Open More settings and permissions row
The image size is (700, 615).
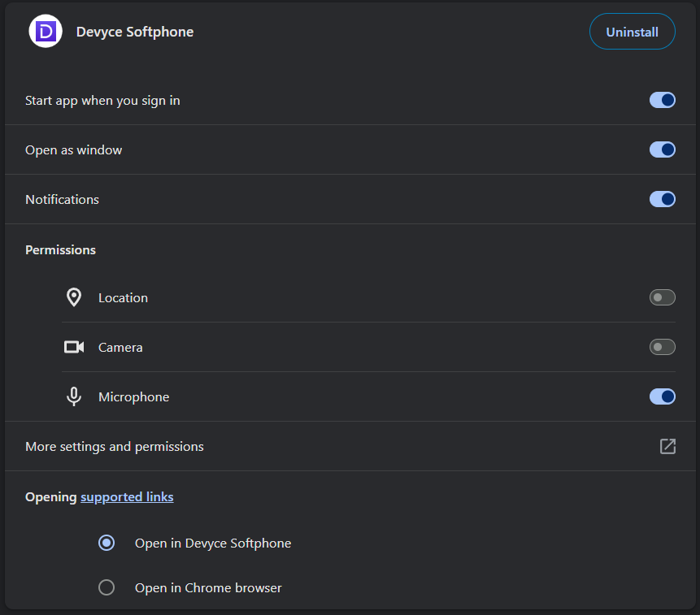[350, 446]
